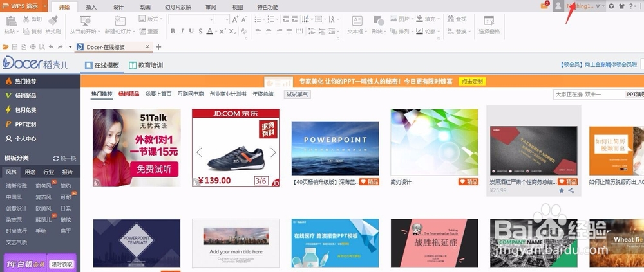
Task: Expand the WPS 演示 application menu arrow
Action: click(44, 6)
